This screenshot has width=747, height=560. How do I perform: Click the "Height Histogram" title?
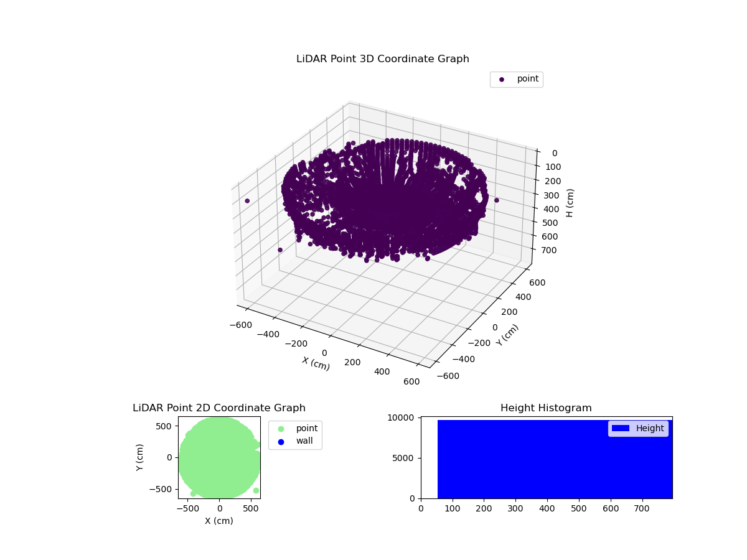click(546, 408)
